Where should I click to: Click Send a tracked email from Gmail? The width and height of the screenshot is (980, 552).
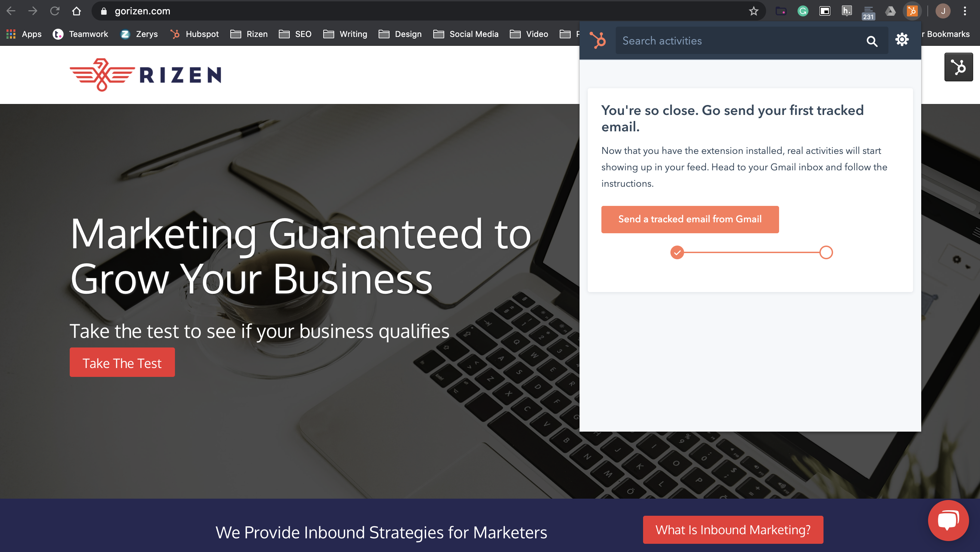tap(690, 219)
